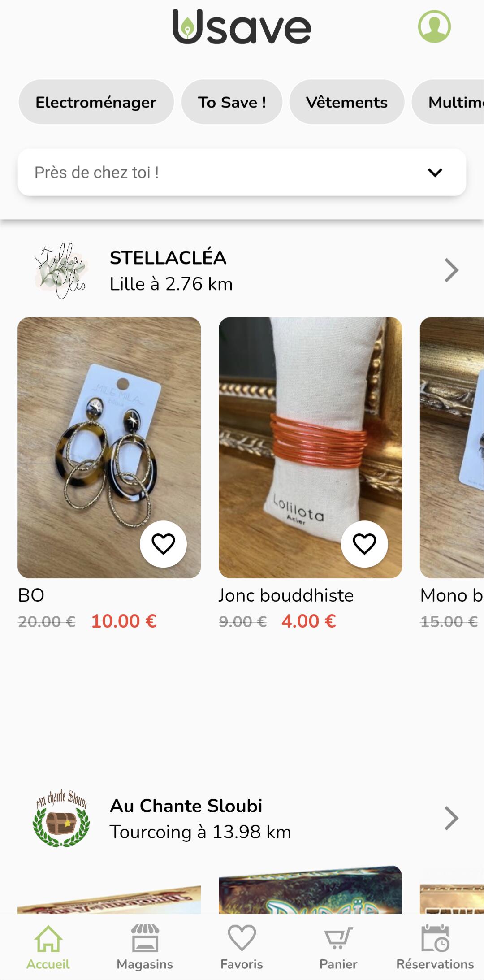Open Au Chante Sloubi via chevron arrow
The height and width of the screenshot is (980, 484).
451,819
